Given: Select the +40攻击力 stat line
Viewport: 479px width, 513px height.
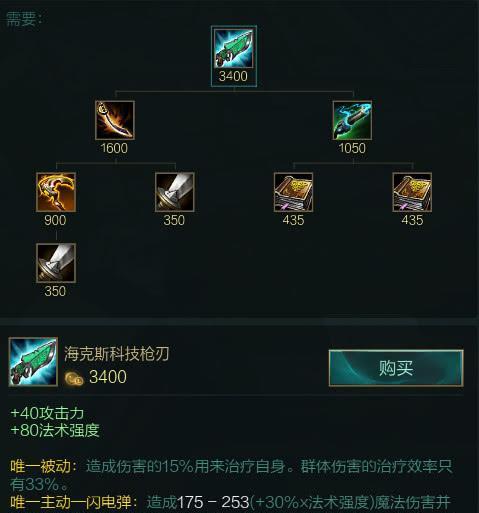Looking at the screenshot, I should 47,413.
